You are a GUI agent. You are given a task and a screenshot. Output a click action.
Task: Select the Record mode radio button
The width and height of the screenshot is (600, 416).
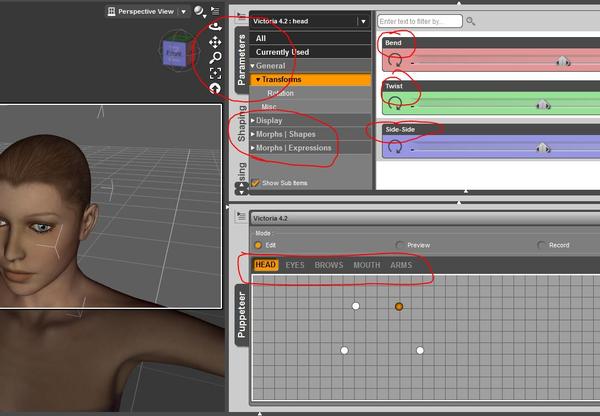541,245
